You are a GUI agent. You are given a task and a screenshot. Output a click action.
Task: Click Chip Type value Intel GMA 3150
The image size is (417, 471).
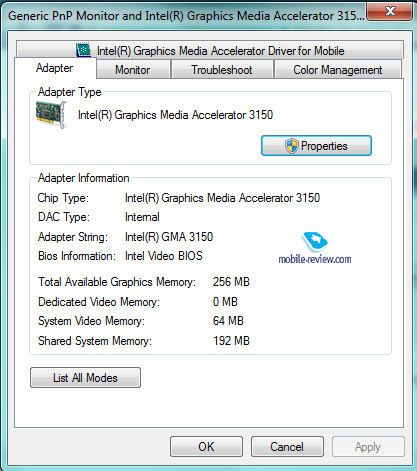coord(222,198)
